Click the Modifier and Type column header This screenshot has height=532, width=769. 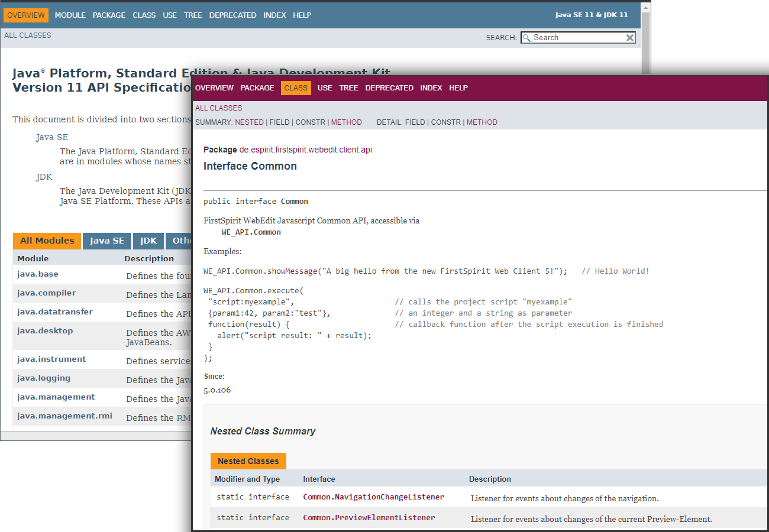click(x=247, y=479)
